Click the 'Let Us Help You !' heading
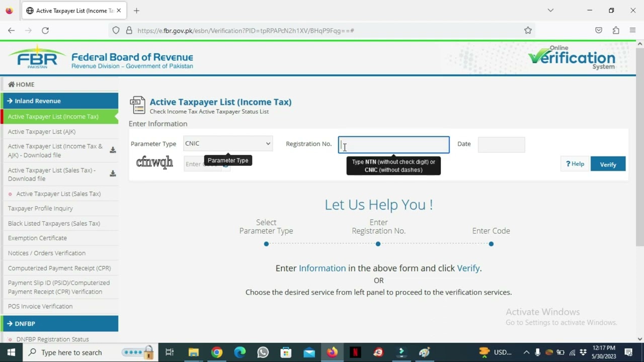644x362 pixels. point(378,205)
